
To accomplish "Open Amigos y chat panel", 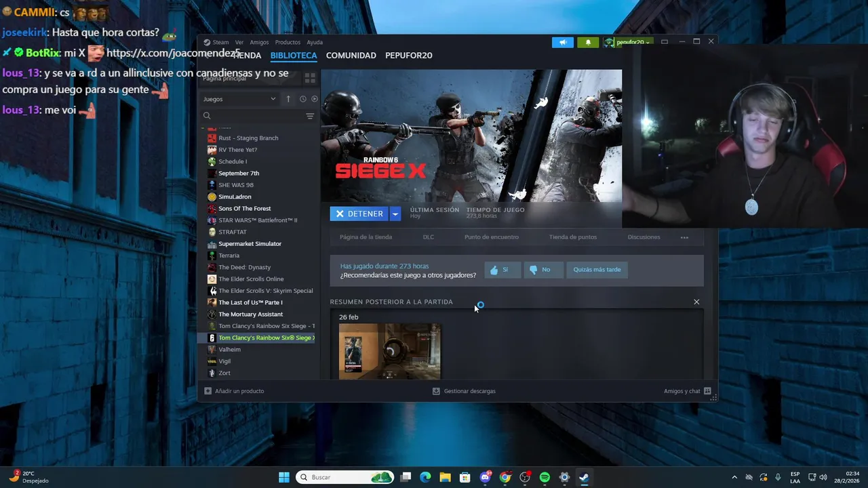I will (687, 391).
